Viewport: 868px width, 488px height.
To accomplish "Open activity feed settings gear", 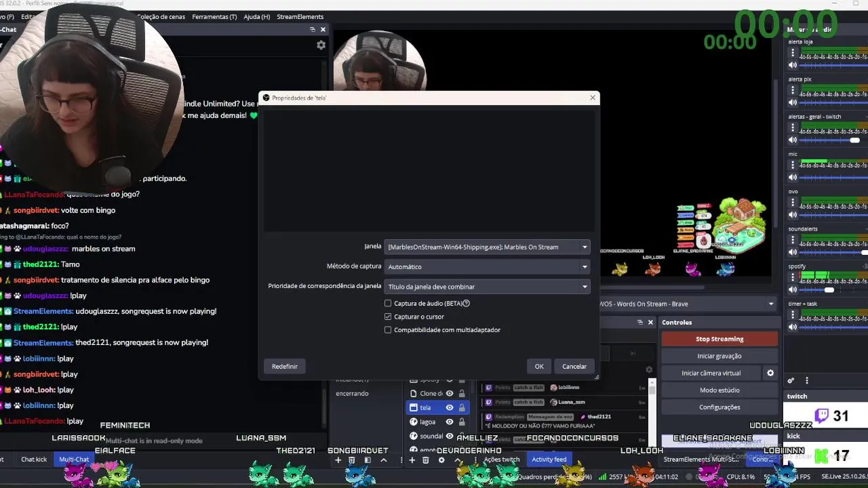I will pos(649,369).
